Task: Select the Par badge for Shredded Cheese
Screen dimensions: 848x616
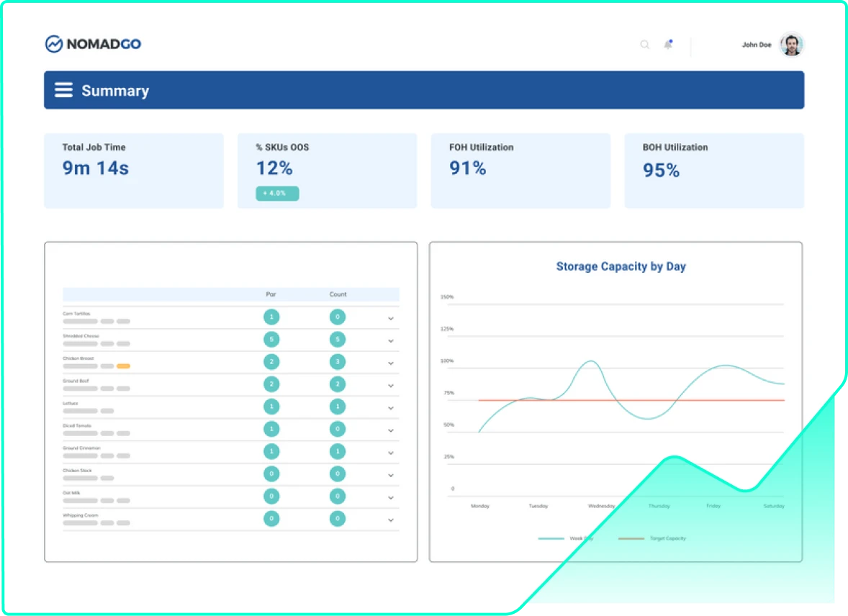Action: point(271,339)
